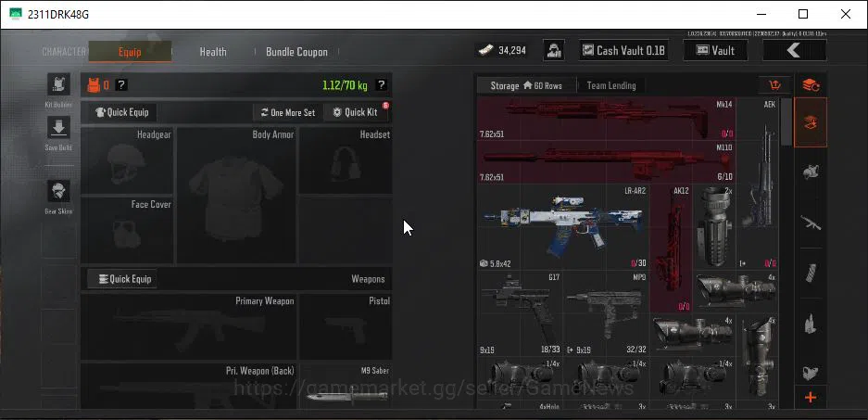The width and height of the screenshot is (868, 420).
Task: Click the help icon beside the weight readout
Action: click(x=381, y=84)
